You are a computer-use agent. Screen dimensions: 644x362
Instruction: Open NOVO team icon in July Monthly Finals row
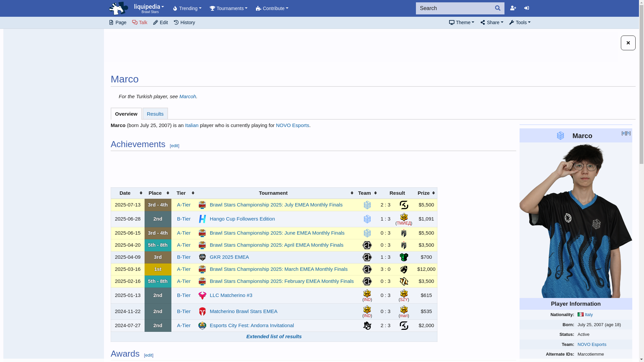coord(367,205)
